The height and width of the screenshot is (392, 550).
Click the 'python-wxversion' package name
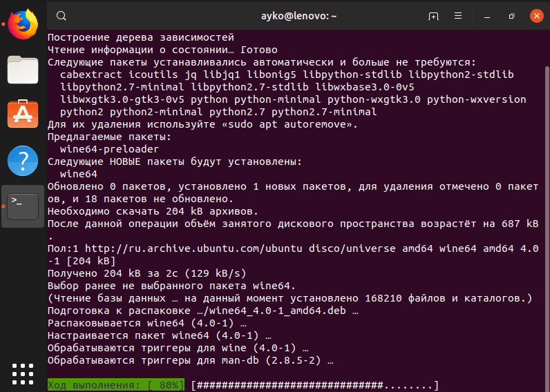tap(476, 99)
